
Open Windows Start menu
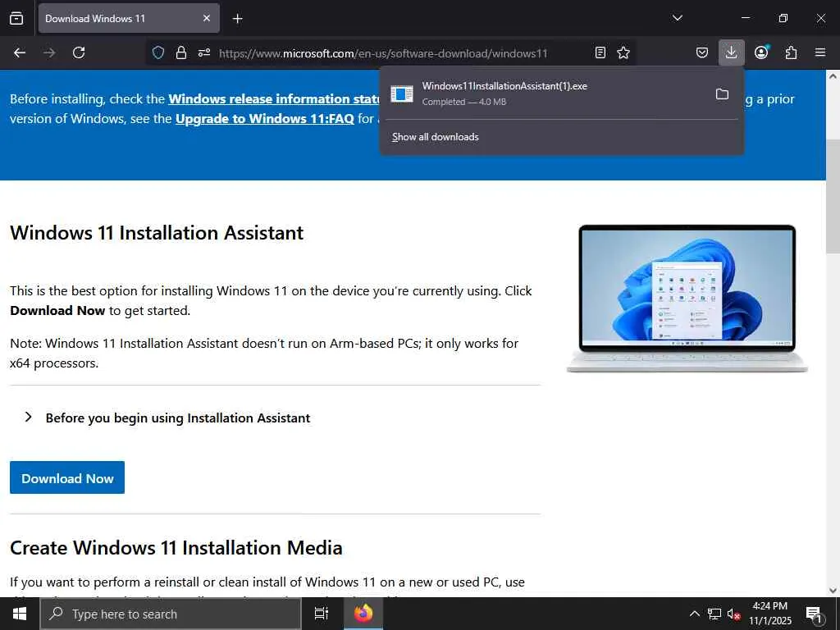[x=20, y=614]
